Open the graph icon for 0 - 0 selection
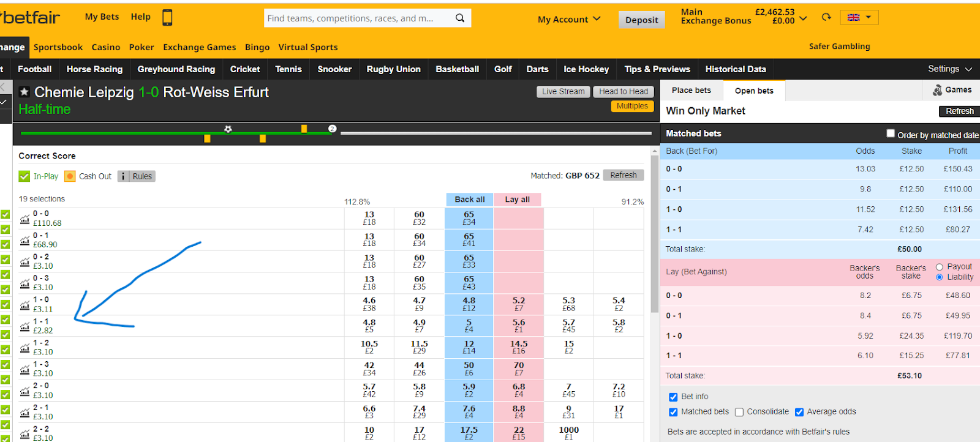This screenshot has height=442, width=980. tap(24, 219)
